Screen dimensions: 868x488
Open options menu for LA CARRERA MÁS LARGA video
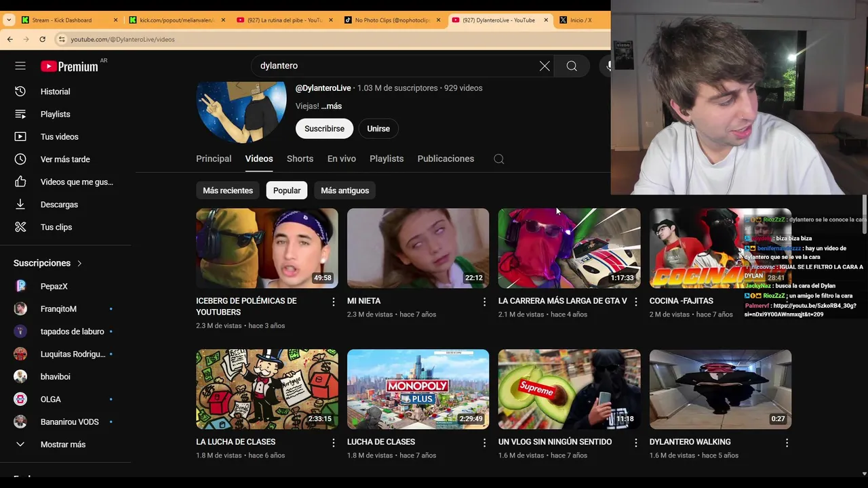pyautogui.click(x=635, y=302)
